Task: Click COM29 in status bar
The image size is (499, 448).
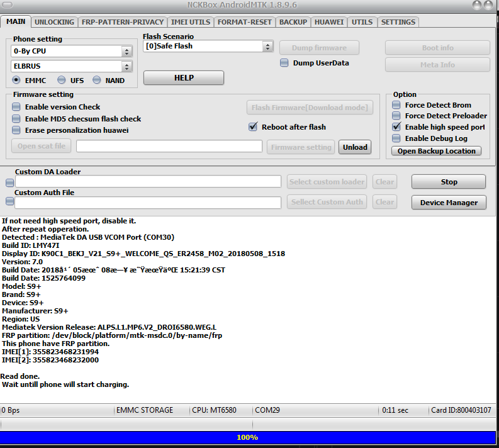Action: (x=267, y=410)
